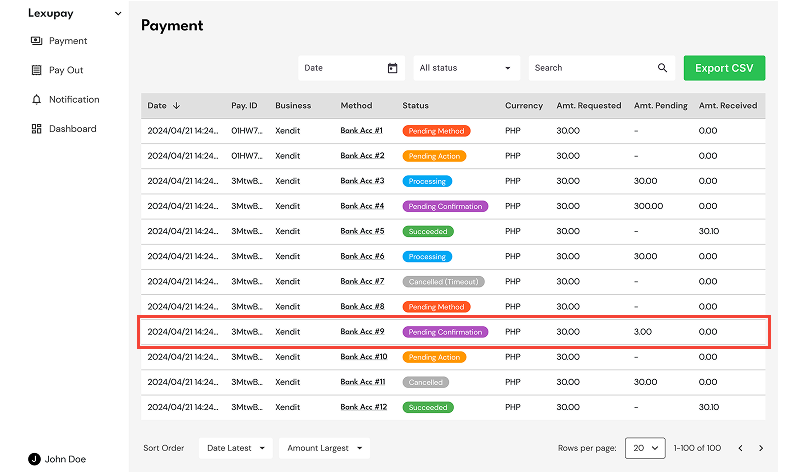The height and width of the screenshot is (473, 802).
Task: Go to previous page arrow
Action: pyautogui.click(x=740, y=448)
